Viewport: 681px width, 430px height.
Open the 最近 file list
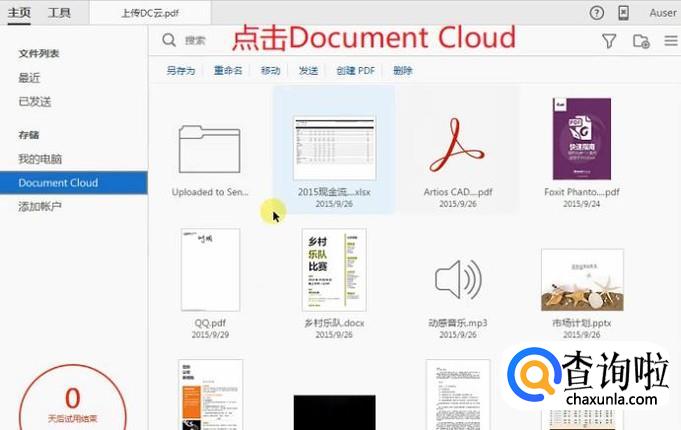pos(29,78)
